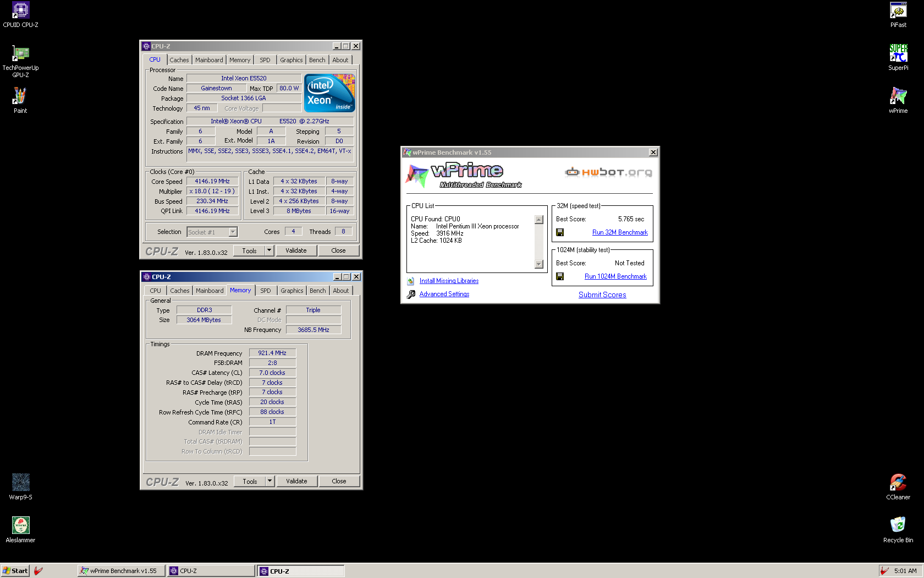The width and height of the screenshot is (924, 578).
Task: Switch to CPU tab in Memory CPU-Z window
Action: tap(156, 291)
